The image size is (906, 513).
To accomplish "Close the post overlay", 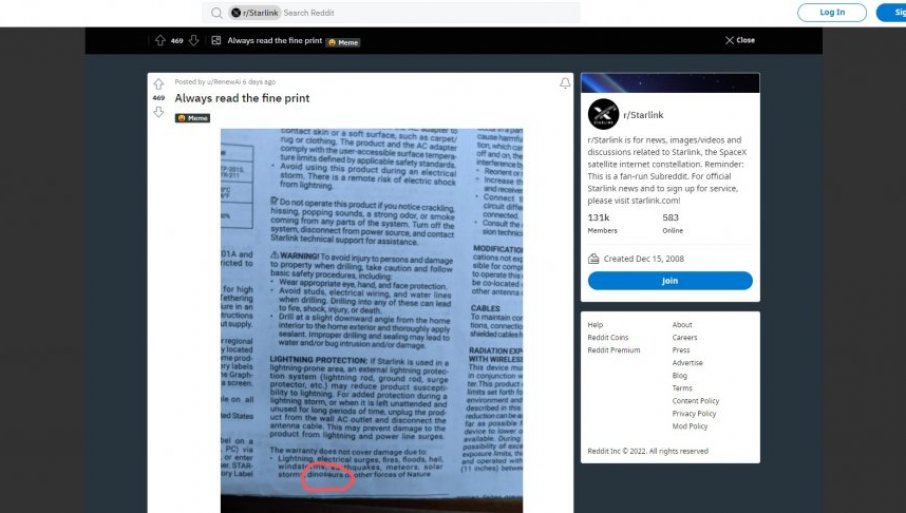I will 740,40.
